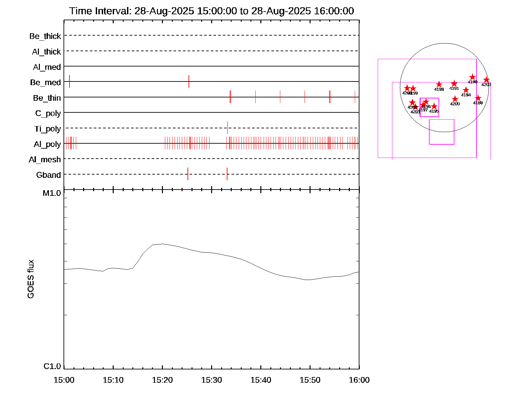Image resolution: width=532 pixels, height=399 pixels.
Task: Click the star marking region 4188
Action: click(478, 98)
